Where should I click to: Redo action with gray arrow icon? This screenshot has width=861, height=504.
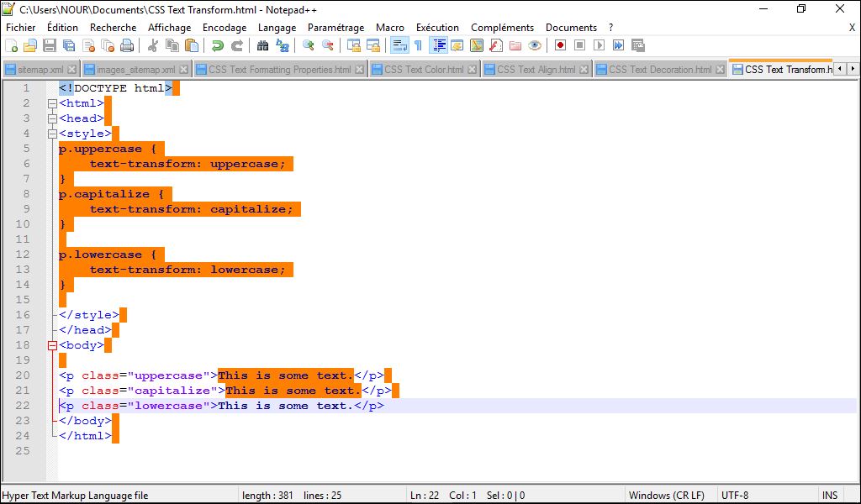[236, 45]
